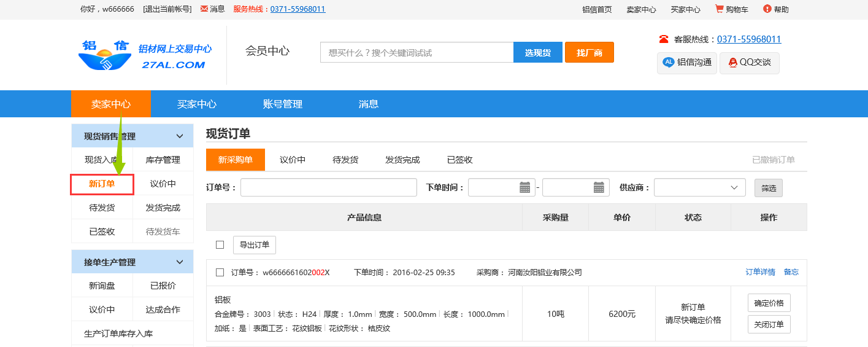Screen dimensions: 868x347
Task: Open calendar for start order date
Action: tap(524, 188)
